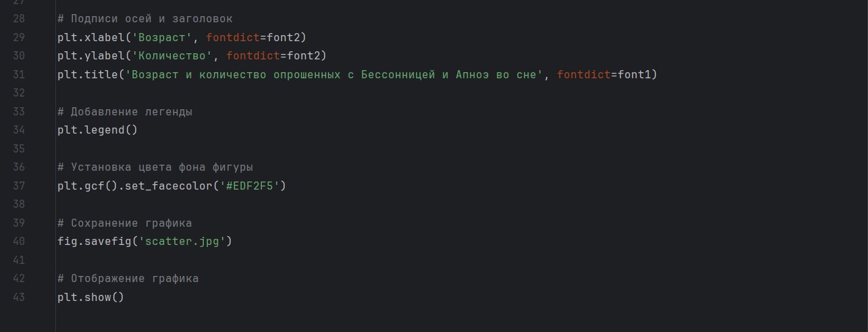868x332 pixels.
Task: Click line number 29 in the gutter
Action: tap(19, 37)
